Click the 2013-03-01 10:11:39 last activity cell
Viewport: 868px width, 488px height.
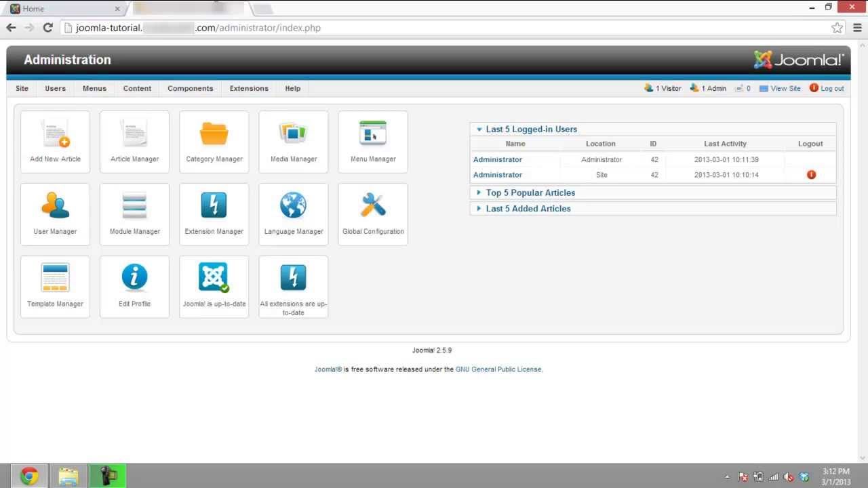click(x=726, y=160)
